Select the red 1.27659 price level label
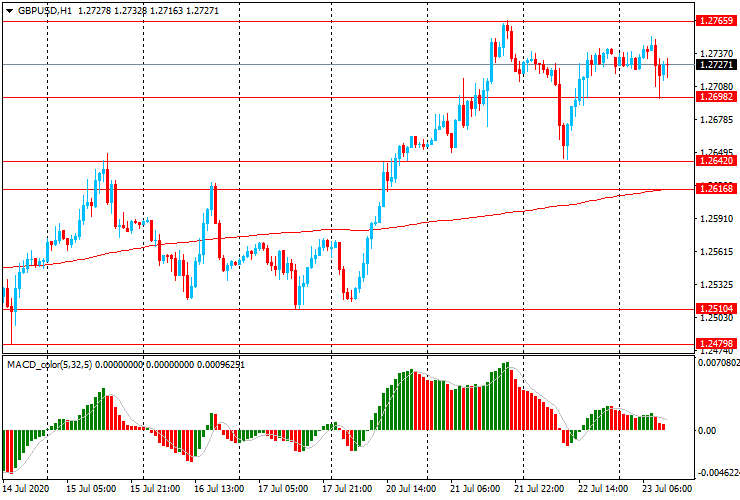Screen dimensions: 740x500 coord(716,20)
